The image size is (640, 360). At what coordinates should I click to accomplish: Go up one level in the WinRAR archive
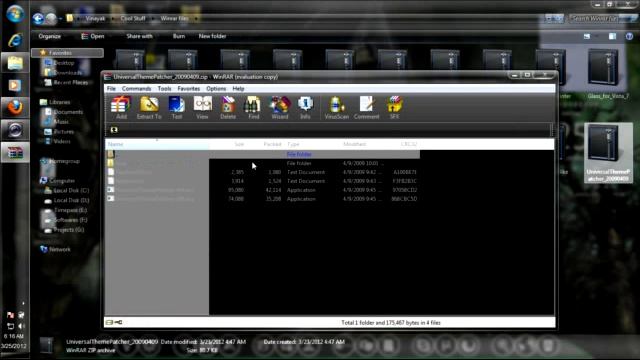114,130
